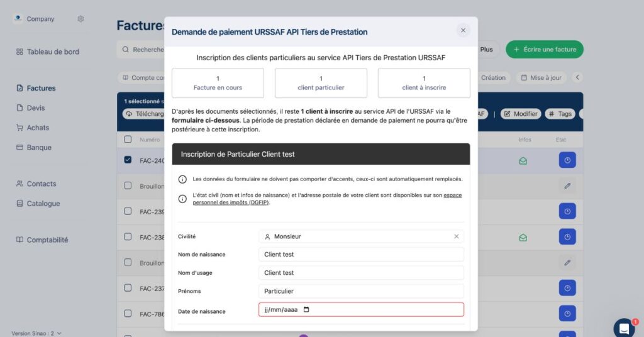Viewport: 644px width, 337px height.
Task: Click the pencil edit draft icon
Action: [567, 185]
